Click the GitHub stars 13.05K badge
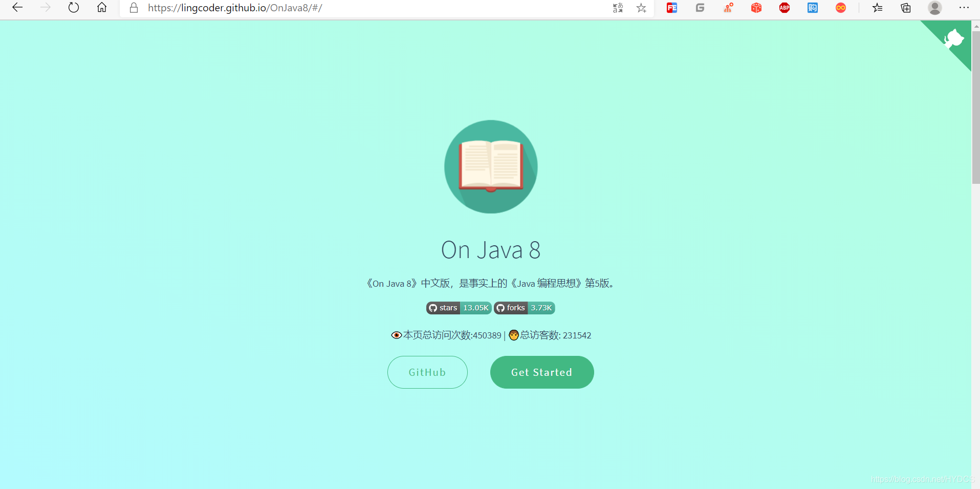Viewport: 980px width, 489px height. click(x=459, y=308)
